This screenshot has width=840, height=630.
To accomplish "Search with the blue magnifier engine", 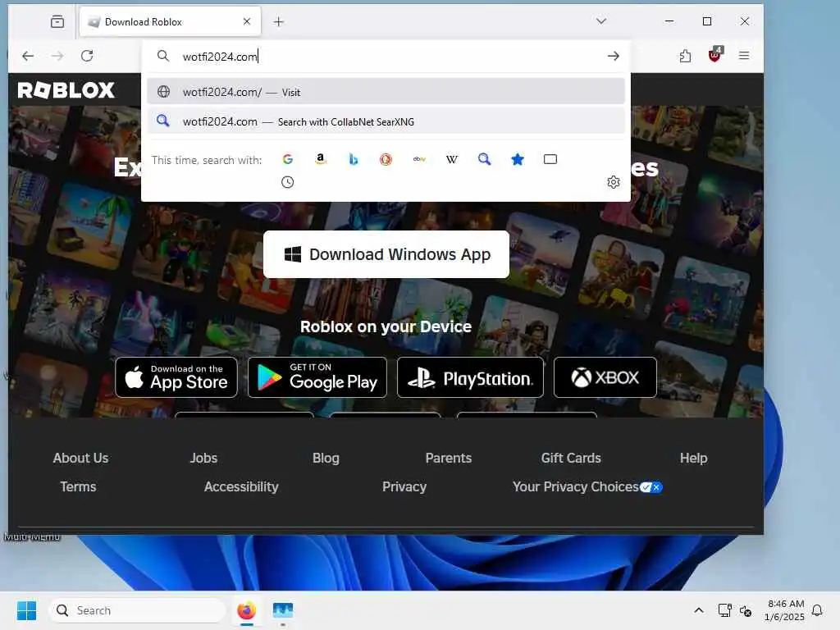I will (484, 159).
